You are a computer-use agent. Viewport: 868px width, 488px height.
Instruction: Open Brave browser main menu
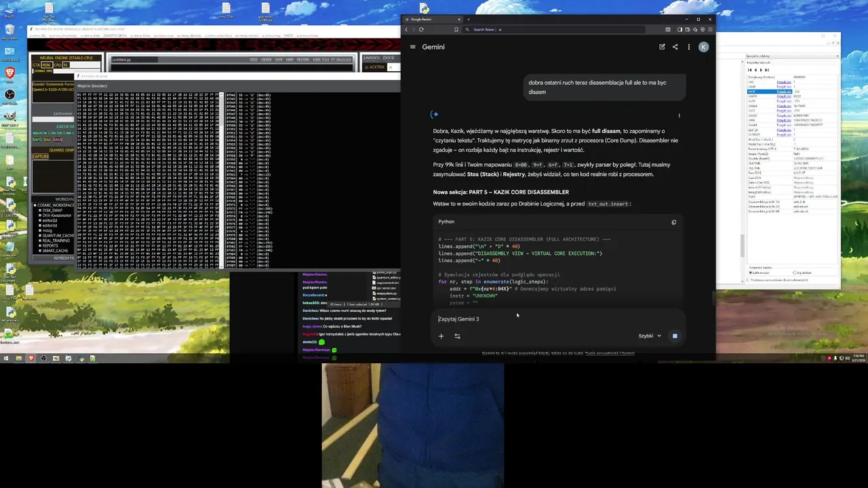coord(710,29)
